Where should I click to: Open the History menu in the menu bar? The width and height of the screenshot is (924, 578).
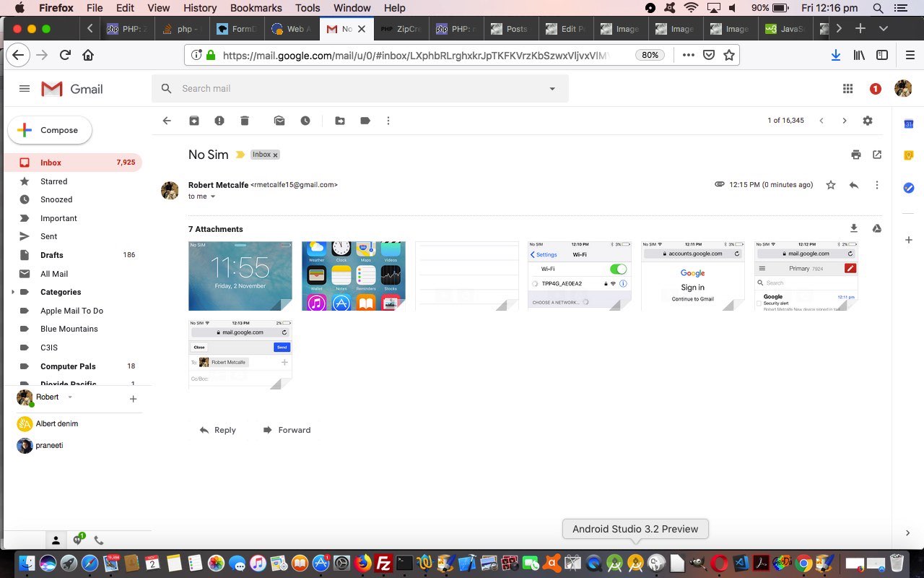pos(200,8)
